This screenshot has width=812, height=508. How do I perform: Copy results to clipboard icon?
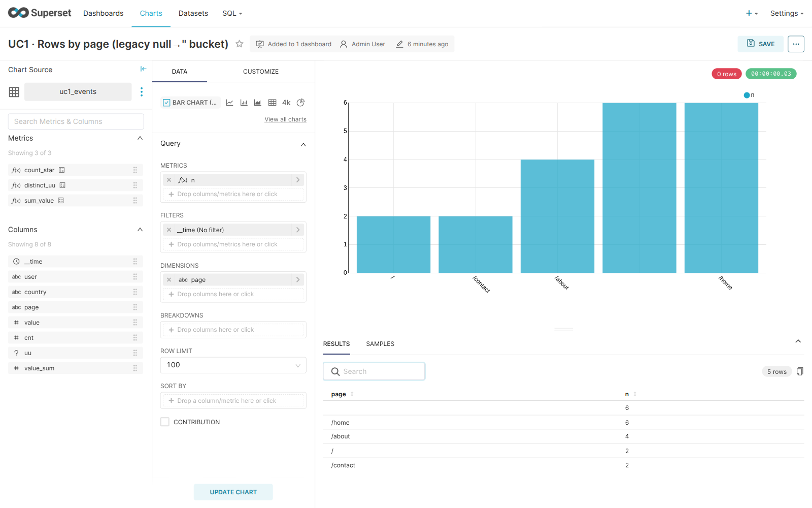click(x=800, y=371)
